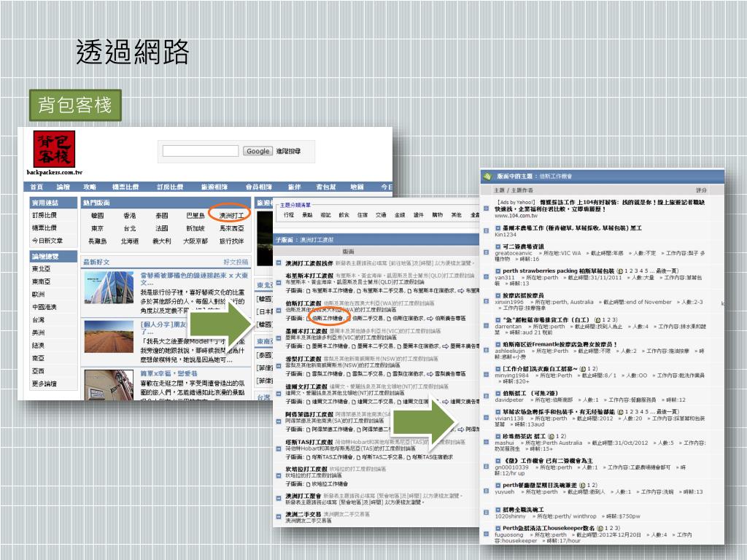Open the red dirt road article thumbnail
Screen dimensions: 747x560
point(109,337)
